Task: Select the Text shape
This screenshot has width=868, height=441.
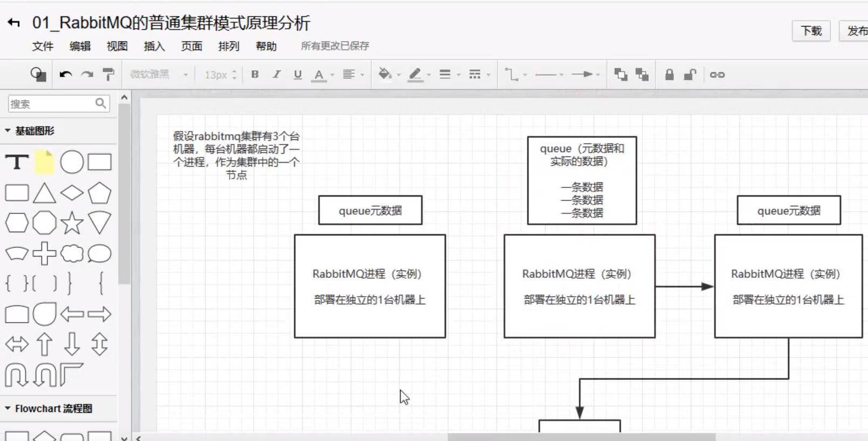Action: click(x=17, y=162)
